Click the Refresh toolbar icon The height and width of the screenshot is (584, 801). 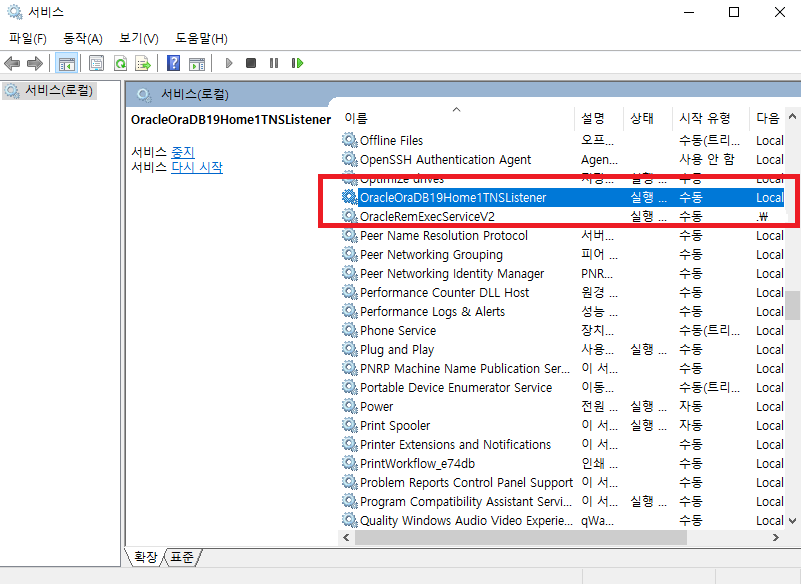pos(120,63)
